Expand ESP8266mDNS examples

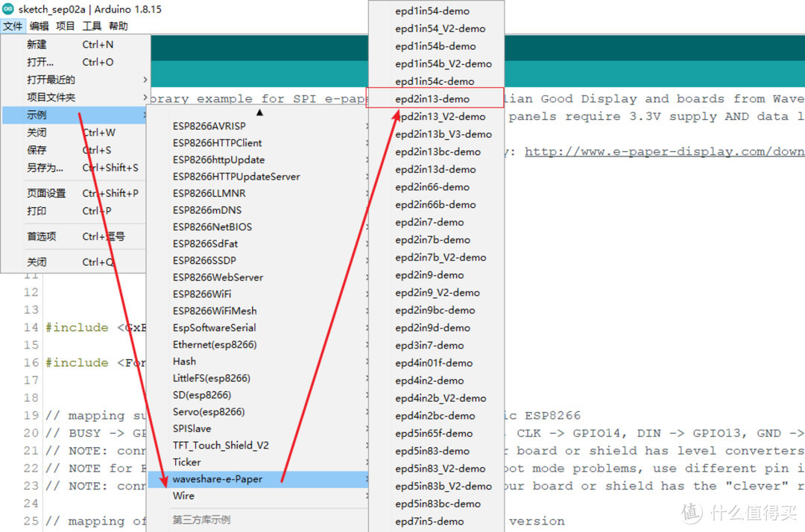point(258,210)
